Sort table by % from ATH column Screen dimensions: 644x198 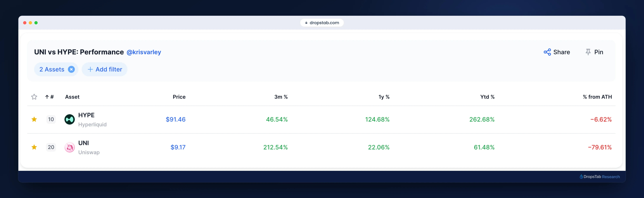pos(597,97)
